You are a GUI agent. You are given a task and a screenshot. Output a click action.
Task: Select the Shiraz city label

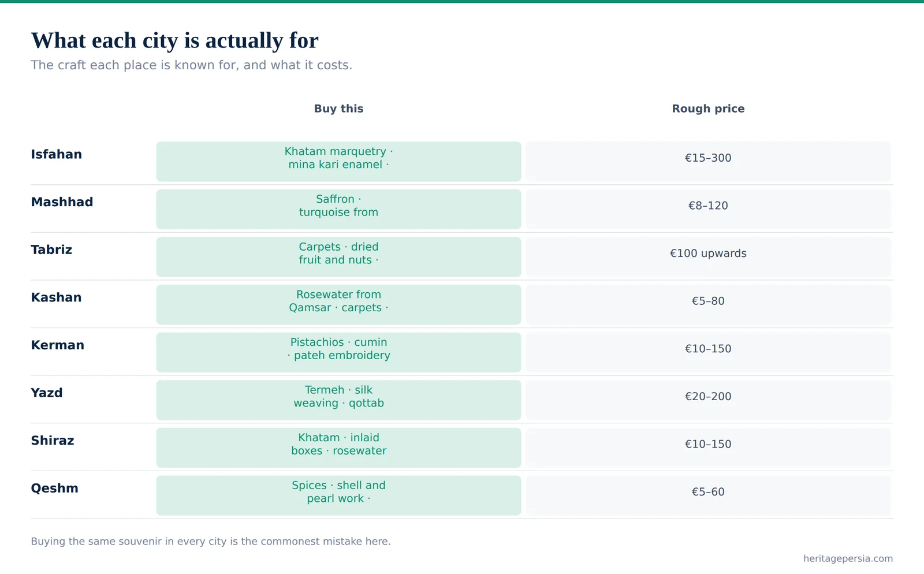[x=53, y=441]
